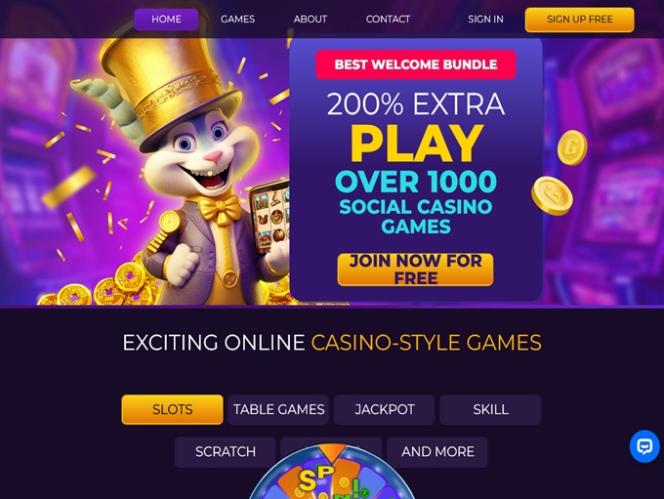Viewport: 664px width, 499px height.
Task: Switch to the Table Games tab
Action: [x=279, y=410]
